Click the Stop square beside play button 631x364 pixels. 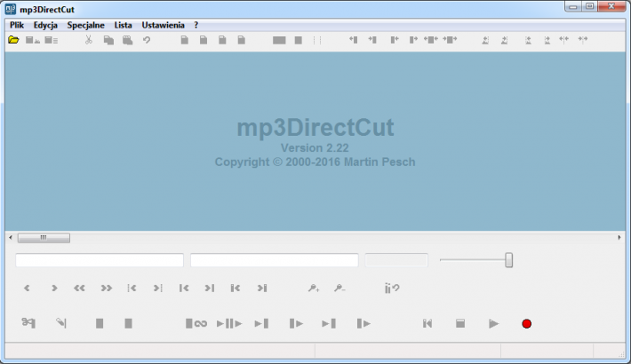coord(460,323)
